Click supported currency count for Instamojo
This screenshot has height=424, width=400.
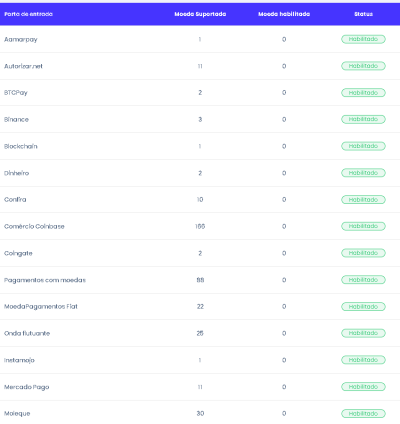(200, 360)
